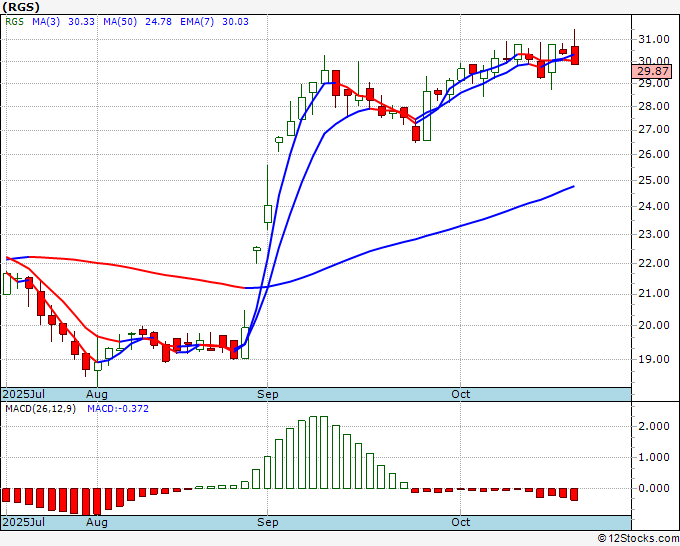This screenshot has width=680, height=546.
Task: Click the MA(50) legend label
Action: click(x=120, y=22)
